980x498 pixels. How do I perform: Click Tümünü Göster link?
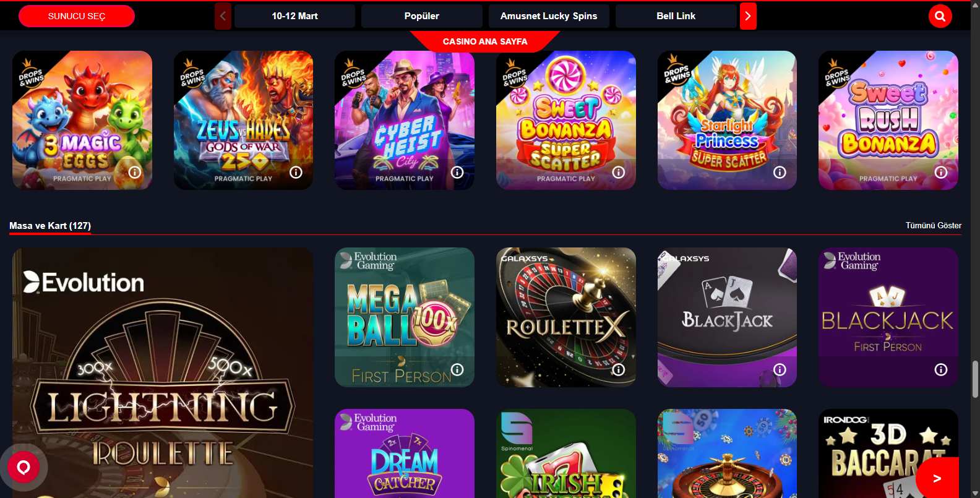click(x=933, y=226)
